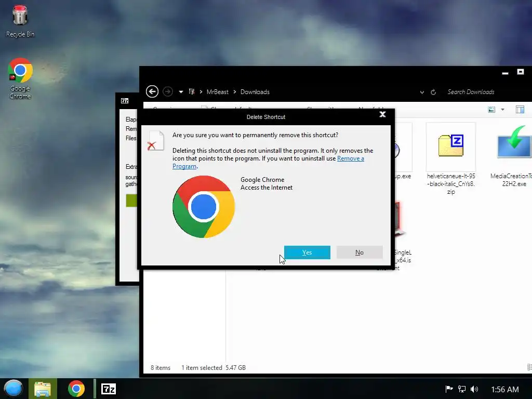
Task: Click the 1 item selected 5.47 GB status
Action: 214,367
